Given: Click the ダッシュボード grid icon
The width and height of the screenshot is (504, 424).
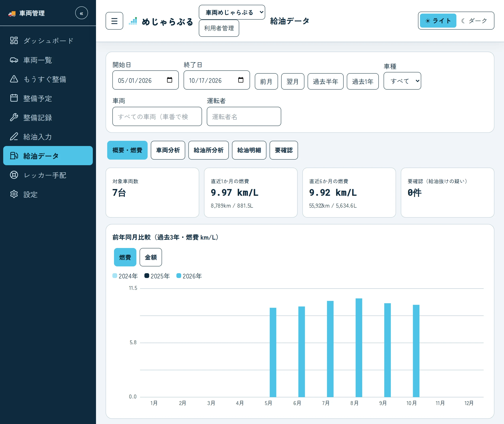Looking at the screenshot, I should [x=14, y=40].
